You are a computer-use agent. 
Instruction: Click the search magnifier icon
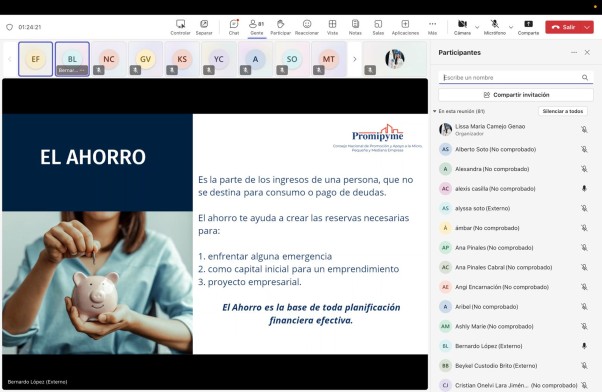point(585,78)
